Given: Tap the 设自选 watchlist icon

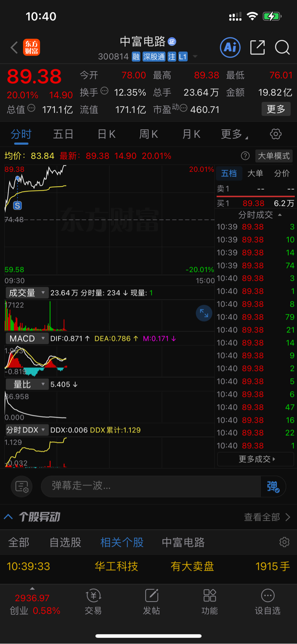Looking at the screenshot, I should (x=268, y=602).
